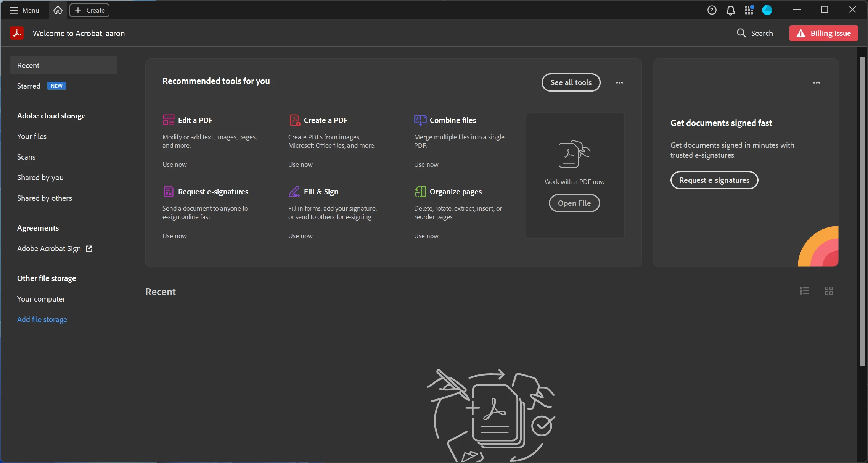Expand the Create dropdown button
The height and width of the screenshot is (463, 868).
(x=89, y=10)
